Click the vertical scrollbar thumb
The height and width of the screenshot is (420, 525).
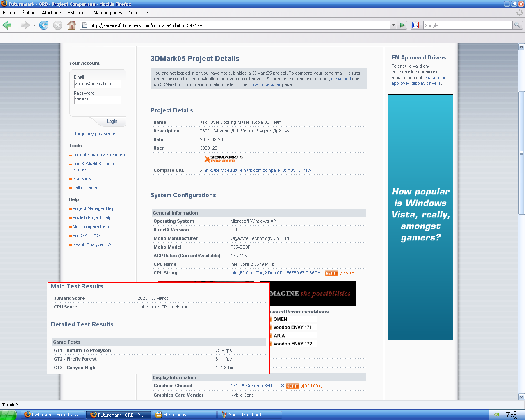click(522, 153)
